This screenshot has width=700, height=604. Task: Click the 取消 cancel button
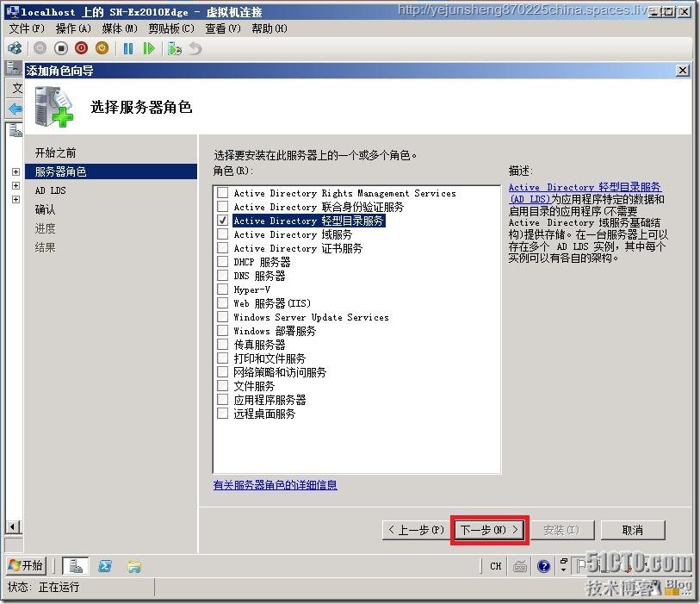point(633,530)
